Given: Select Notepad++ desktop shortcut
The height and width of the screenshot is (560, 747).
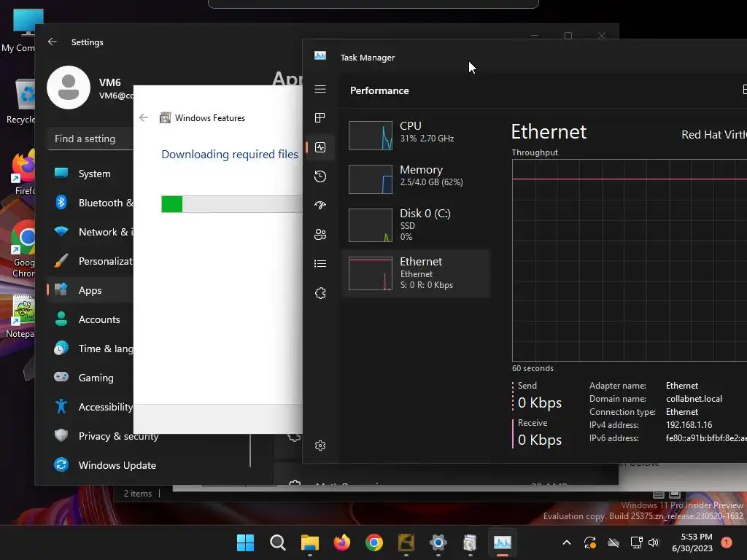Looking at the screenshot, I should coord(21,316).
